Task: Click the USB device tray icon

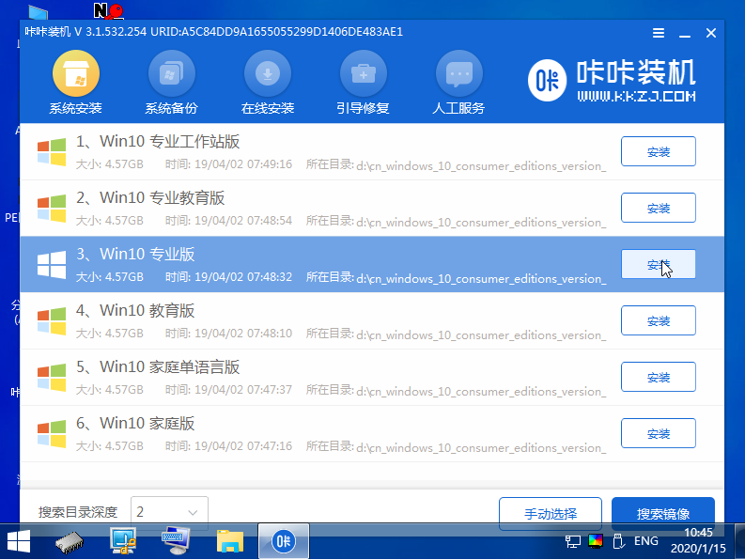Action: pyautogui.click(x=618, y=541)
